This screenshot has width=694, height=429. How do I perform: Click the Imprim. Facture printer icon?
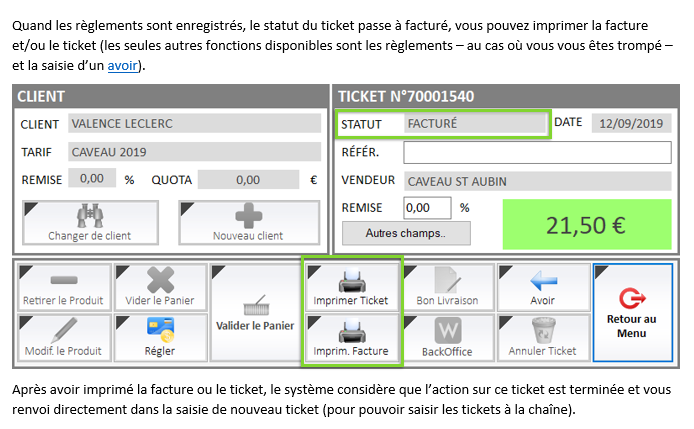[x=351, y=330]
